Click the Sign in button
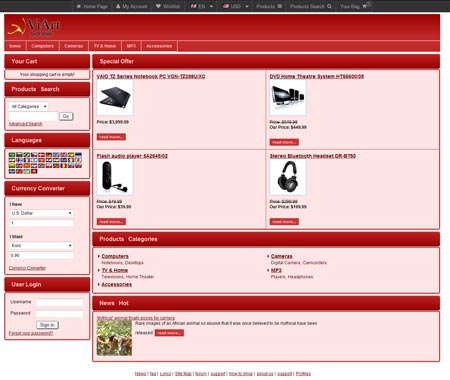The image size is (450, 380). click(x=47, y=325)
